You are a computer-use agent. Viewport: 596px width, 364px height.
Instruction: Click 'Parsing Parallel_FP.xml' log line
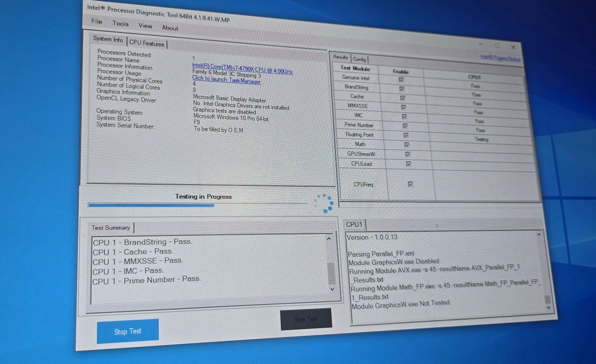381,254
